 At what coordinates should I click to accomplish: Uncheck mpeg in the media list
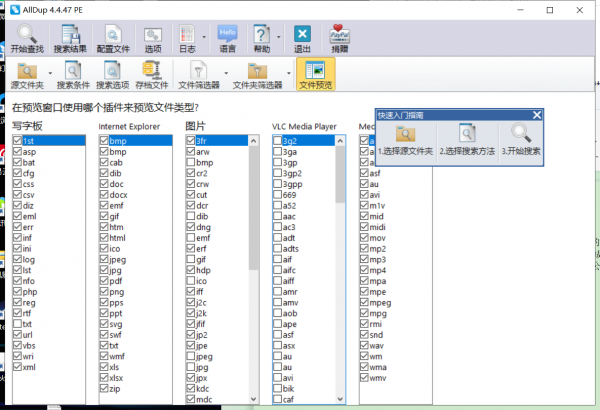(364, 302)
